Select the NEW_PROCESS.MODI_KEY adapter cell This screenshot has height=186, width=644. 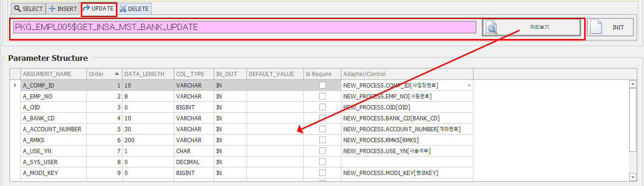pos(407,173)
